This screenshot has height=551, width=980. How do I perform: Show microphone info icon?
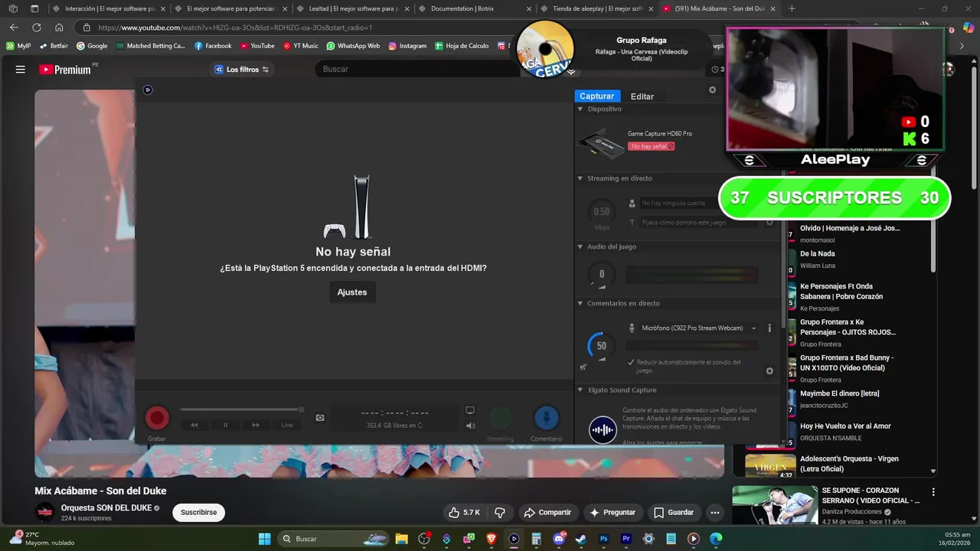click(x=769, y=328)
